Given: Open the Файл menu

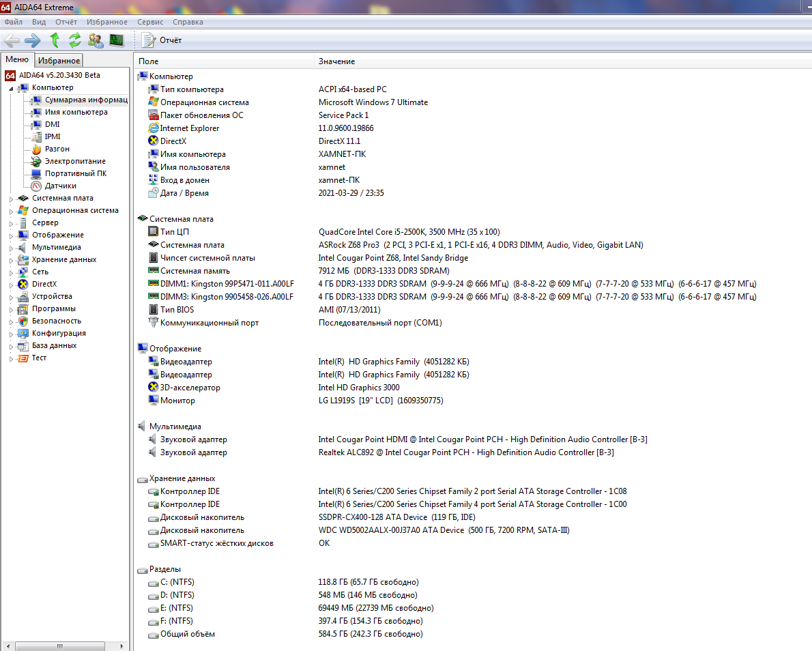Looking at the screenshot, I should pyautogui.click(x=14, y=22).
